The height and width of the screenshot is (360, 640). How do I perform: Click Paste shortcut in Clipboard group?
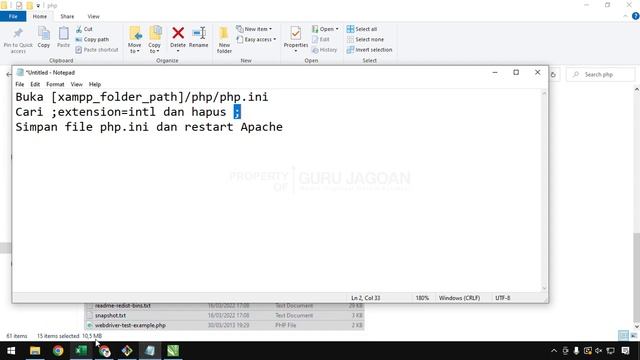[97, 50]
